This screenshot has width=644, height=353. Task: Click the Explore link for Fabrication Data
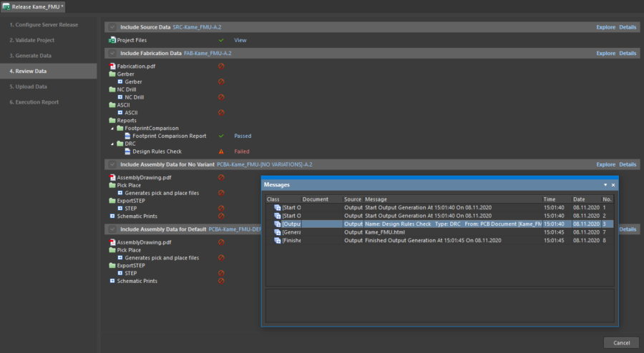tap(605, 54)
